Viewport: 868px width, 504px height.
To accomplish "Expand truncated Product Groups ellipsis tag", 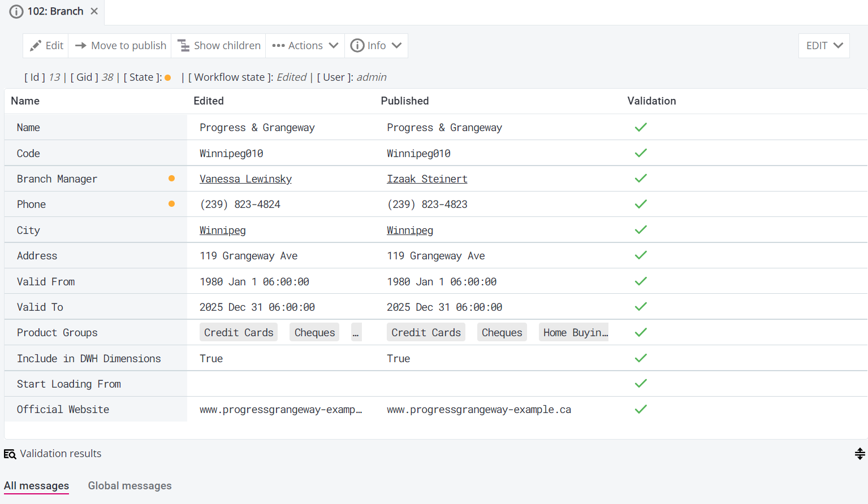I will (x=356, y=333).
